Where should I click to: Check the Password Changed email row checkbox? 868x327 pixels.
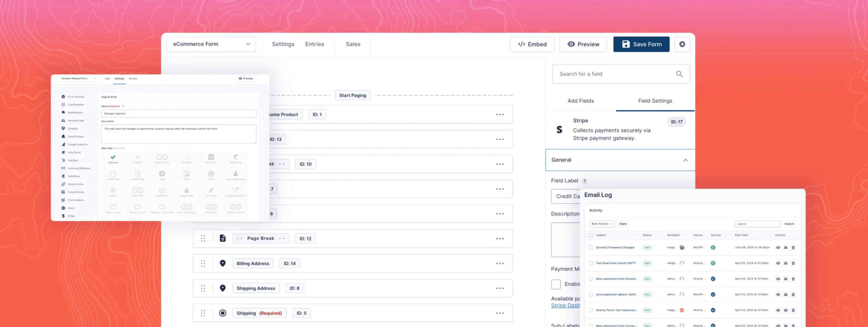pyautogui.click(x=591, y=248)
